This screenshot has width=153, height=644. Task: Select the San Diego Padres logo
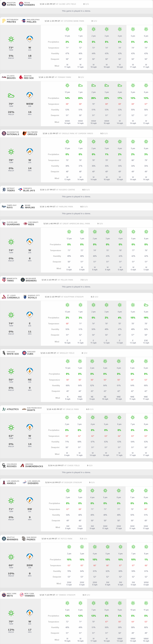[24, 539]
